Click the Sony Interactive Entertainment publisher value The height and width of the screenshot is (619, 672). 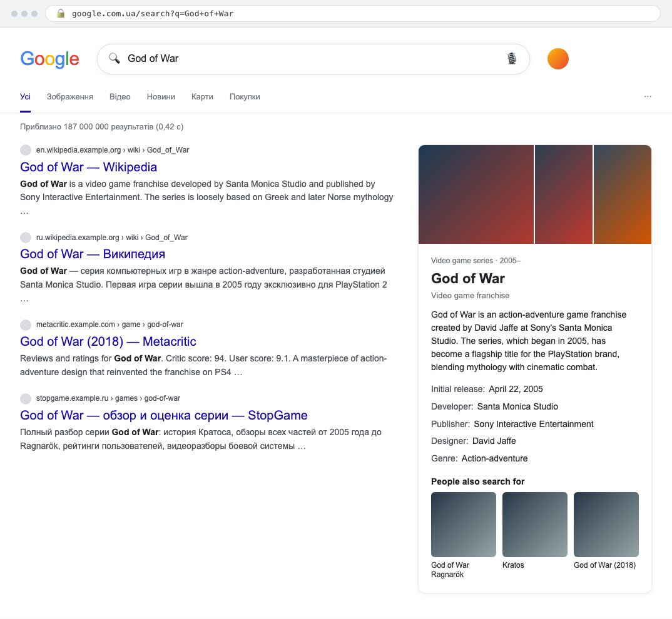534,424
